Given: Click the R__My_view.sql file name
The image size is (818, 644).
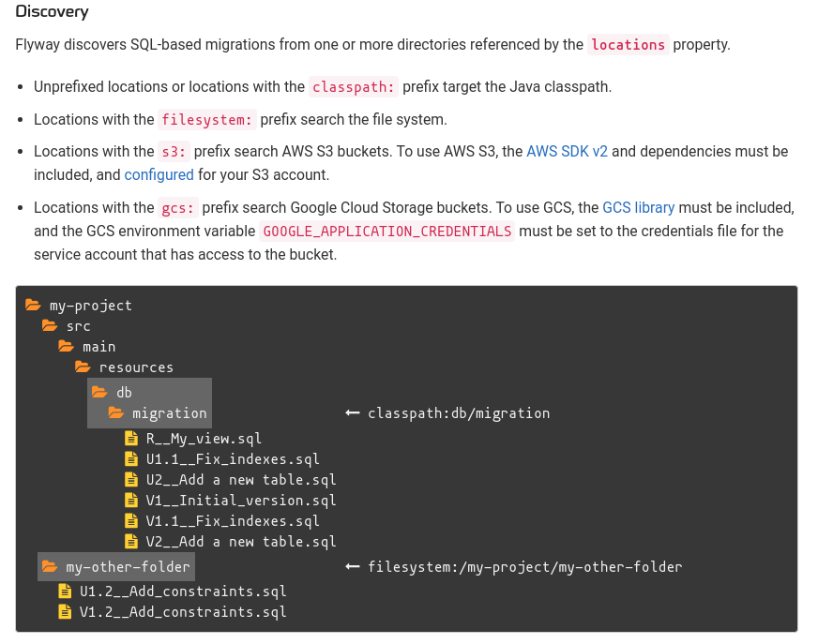Looking at the screenshot, I should tap(204, 439).
